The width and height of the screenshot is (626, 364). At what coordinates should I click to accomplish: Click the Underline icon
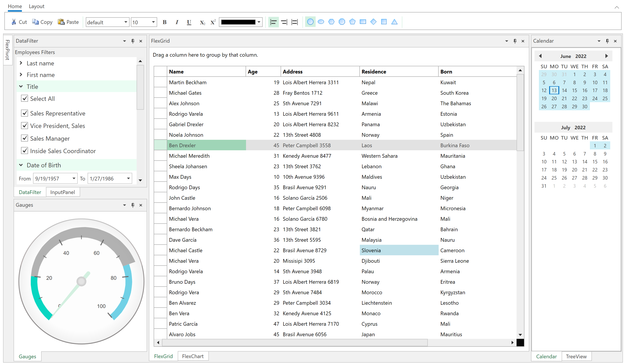pos(189,22)
